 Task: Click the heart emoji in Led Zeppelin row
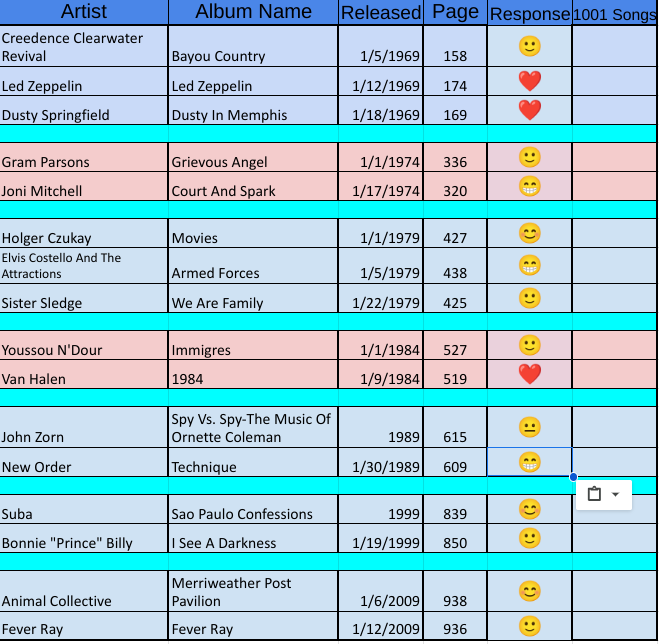pyautogui.click(x=530, y=81)
